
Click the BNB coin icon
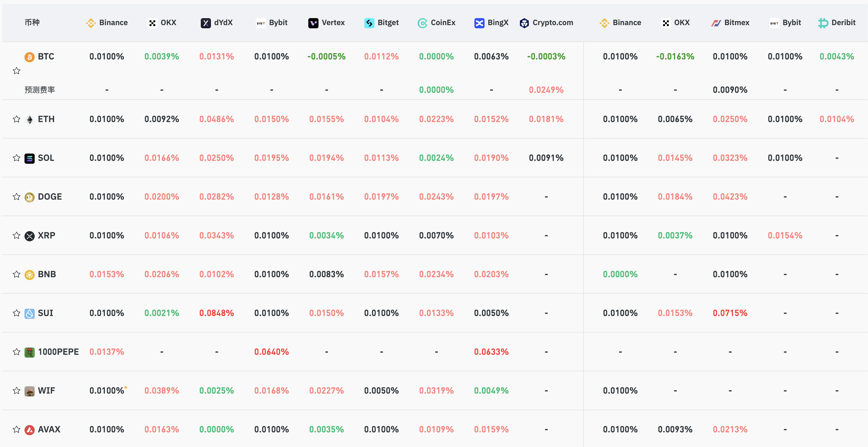click(x=30, y=275)
